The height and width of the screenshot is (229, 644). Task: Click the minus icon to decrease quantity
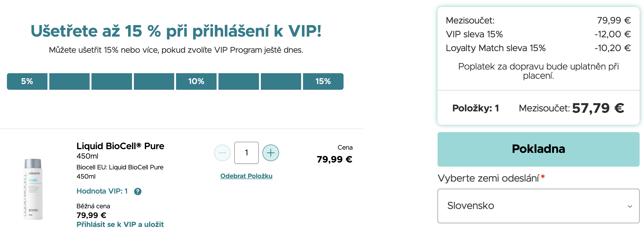pyautogui.click(x=222, y=153)
